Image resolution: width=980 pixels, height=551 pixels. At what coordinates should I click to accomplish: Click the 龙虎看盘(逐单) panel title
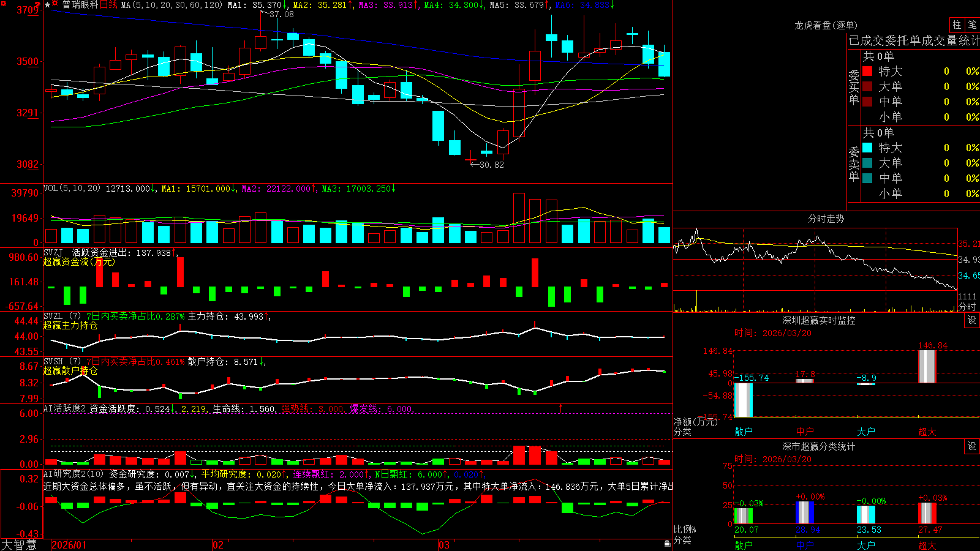(x=826, y=25)
